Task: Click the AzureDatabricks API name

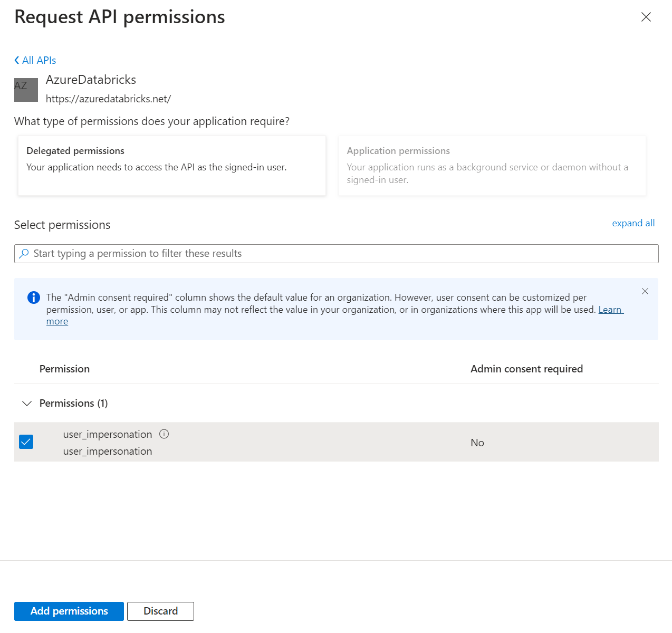Action: click(91, 80)
